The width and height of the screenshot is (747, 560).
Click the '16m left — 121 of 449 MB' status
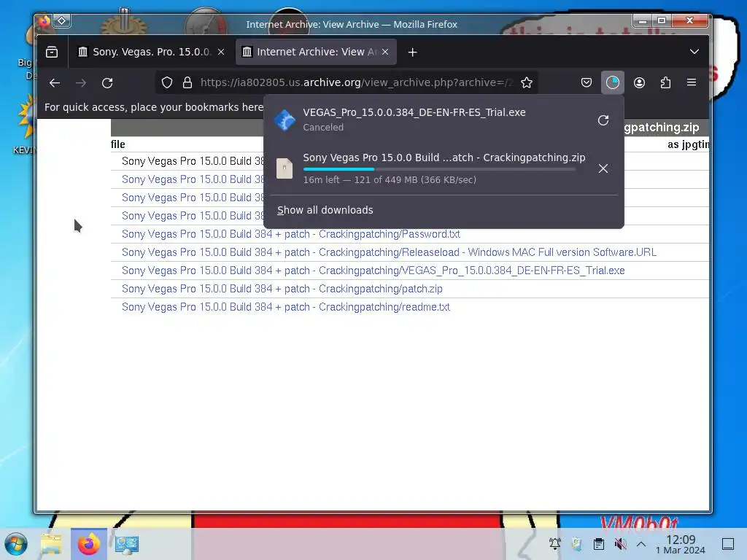[x=390, y=180]
